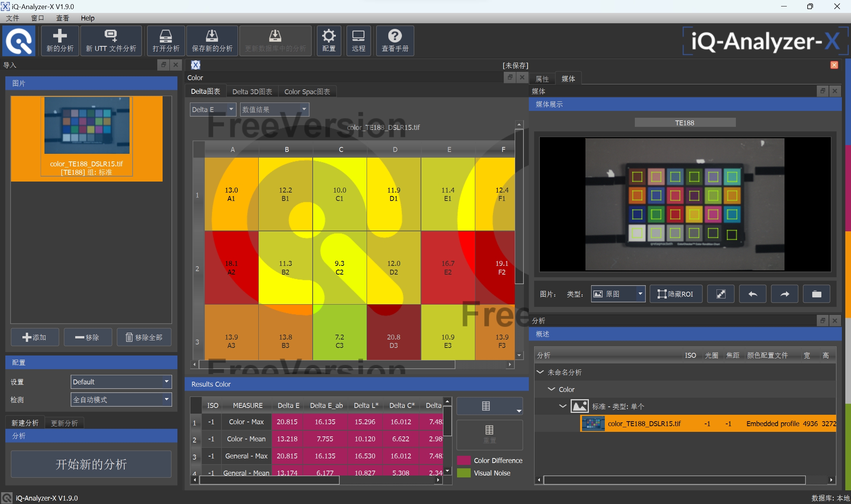Collapse the 标准 - 类型: 单个 tree node
This screenshot has height=504, width=851.
563,406
